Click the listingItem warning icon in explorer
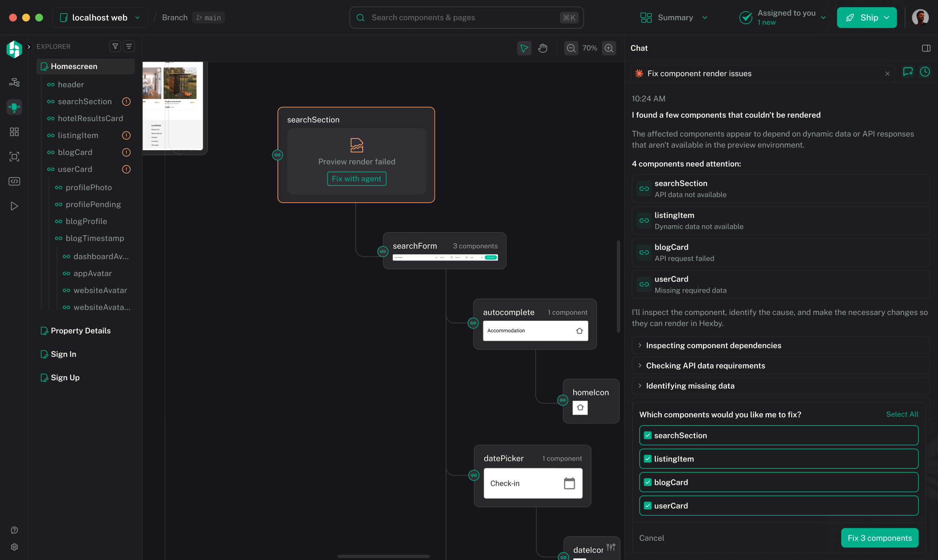The image size is (938, 560). click(126, 135)
